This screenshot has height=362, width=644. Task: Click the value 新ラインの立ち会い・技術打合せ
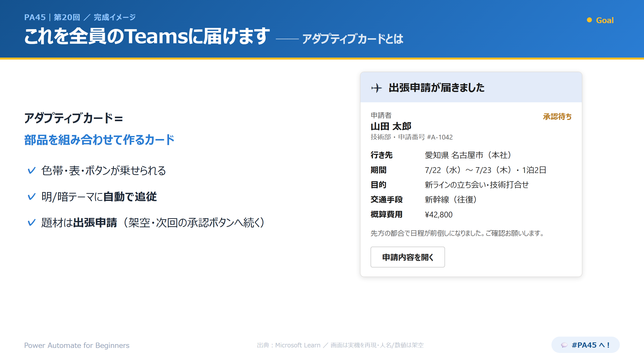[x=477, y=185]
